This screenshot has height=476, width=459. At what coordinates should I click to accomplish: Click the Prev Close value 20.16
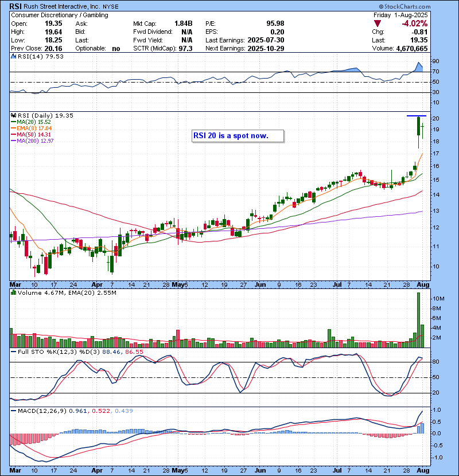[x=53, y=49]
